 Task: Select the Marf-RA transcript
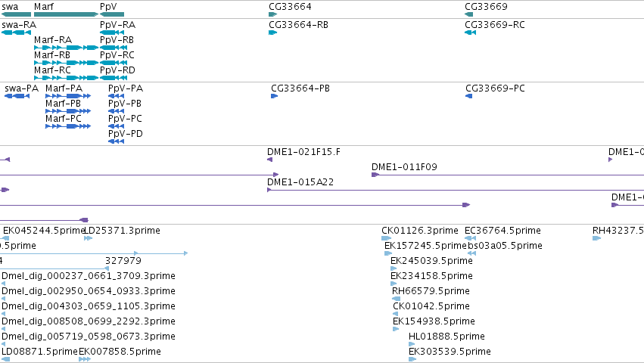[x=66, y=48]
